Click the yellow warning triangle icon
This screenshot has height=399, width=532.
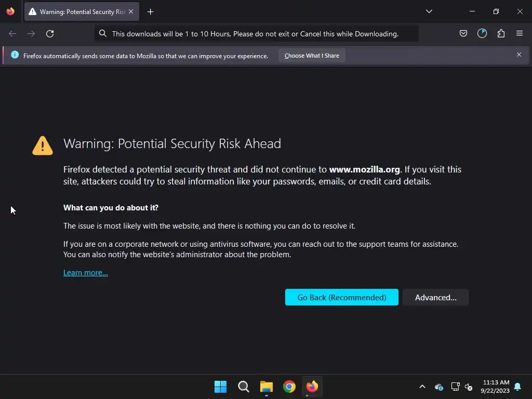(x=43, y=146)
